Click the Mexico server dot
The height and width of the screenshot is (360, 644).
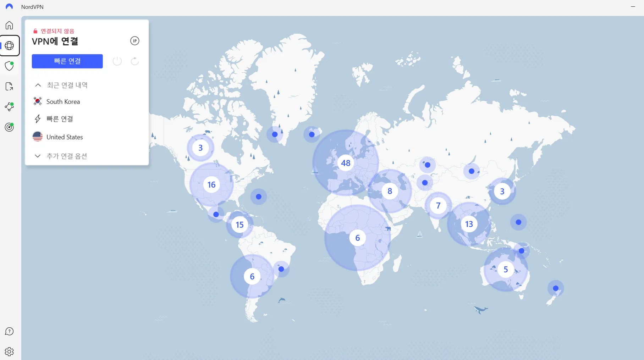click(x=216, y=215)
